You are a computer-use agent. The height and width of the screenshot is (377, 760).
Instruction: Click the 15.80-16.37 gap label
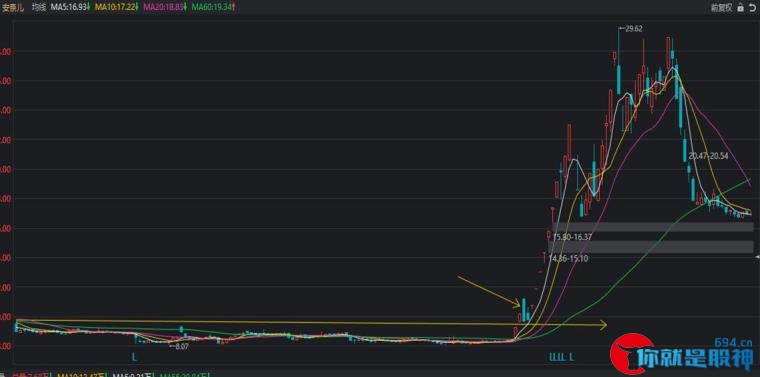[x=573, y=237]
